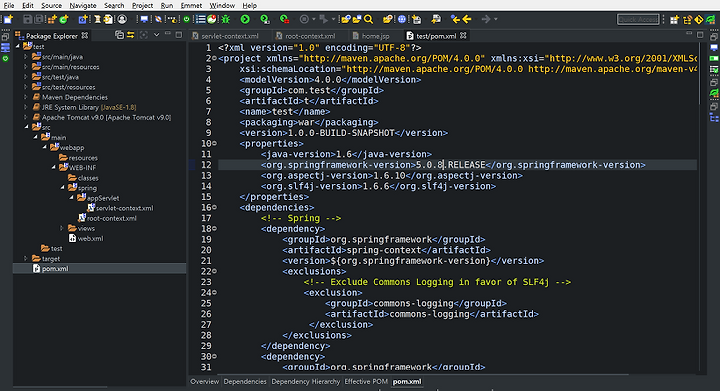This screenshot has height=391, width=720.
Task: Open the Forward history dropdown arrow
Action: [x=495, y=19]
